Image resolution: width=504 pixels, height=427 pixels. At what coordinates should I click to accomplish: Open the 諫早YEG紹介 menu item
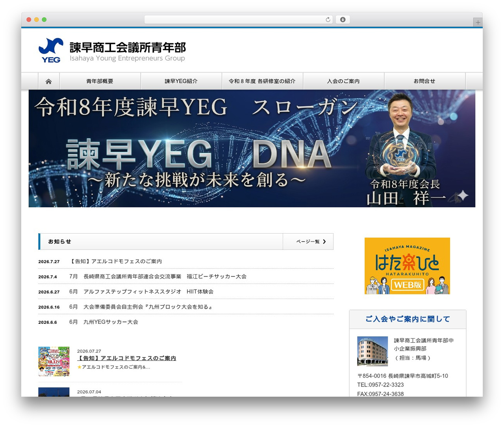pos(181,81)
